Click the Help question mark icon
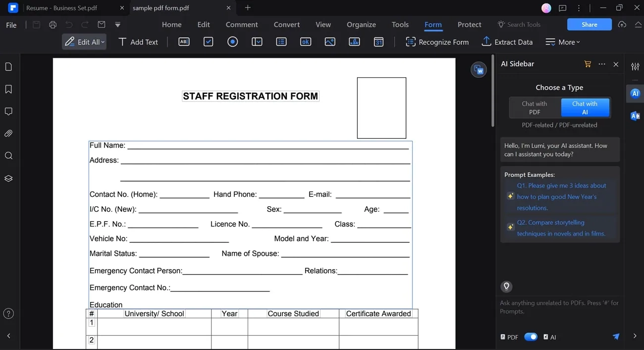Viewport: 644px width, 350px height. pos(8,313)
